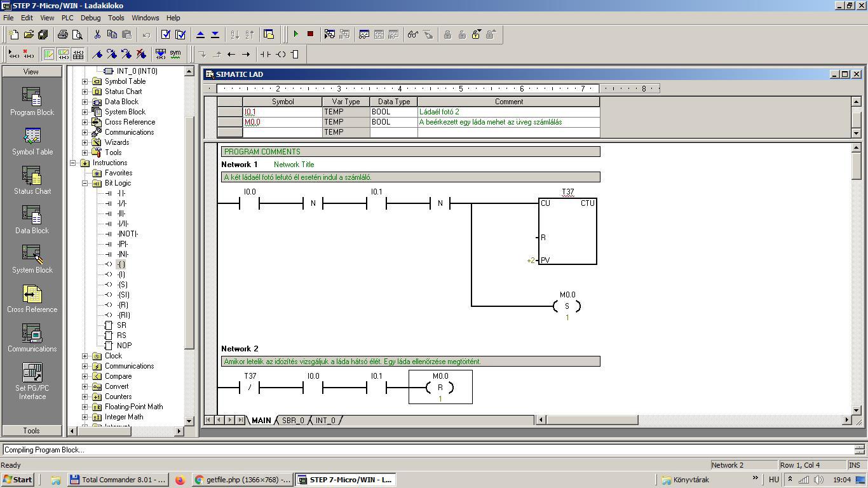
Task: Open the File menu
Action: [8, 18]
